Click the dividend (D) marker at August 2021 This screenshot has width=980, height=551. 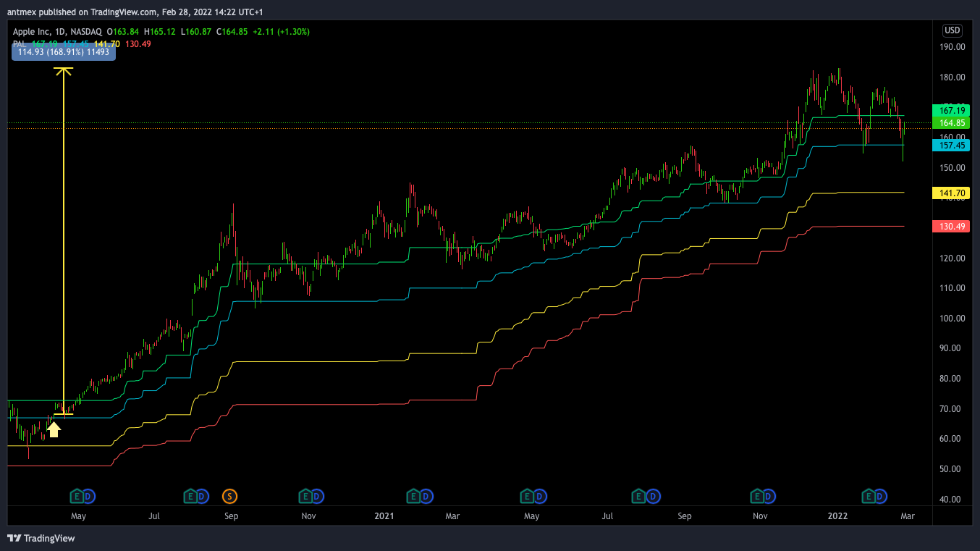click(651, 496)
